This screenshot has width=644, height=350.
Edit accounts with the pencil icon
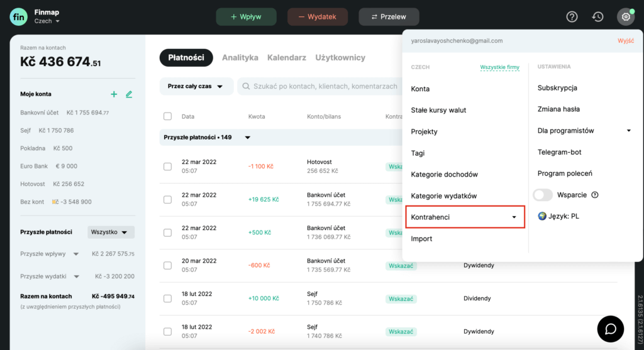[x=129, y=94]
